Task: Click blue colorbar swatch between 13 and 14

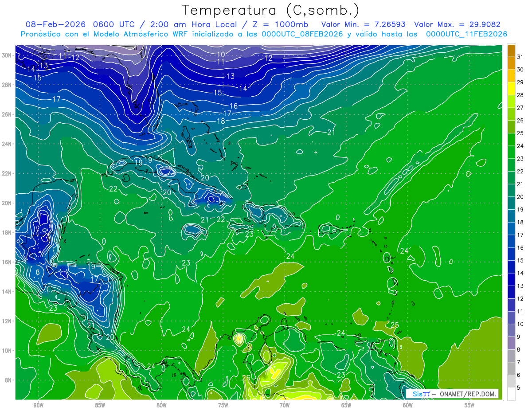Action: (x=511, y=279)
